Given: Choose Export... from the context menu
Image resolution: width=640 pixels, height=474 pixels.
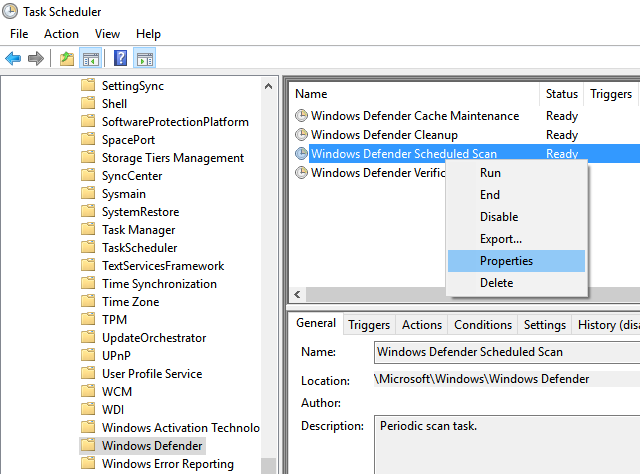Looking at the screenshot, I should [x=516, y=239].
